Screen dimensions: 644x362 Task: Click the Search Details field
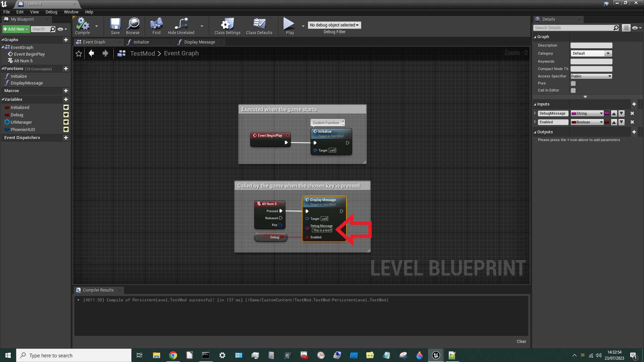573,28
